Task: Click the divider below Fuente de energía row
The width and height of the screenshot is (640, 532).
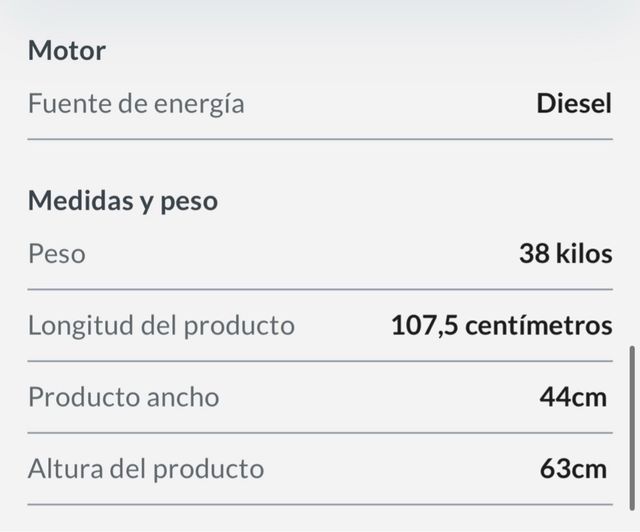Action: coord(320,139)
